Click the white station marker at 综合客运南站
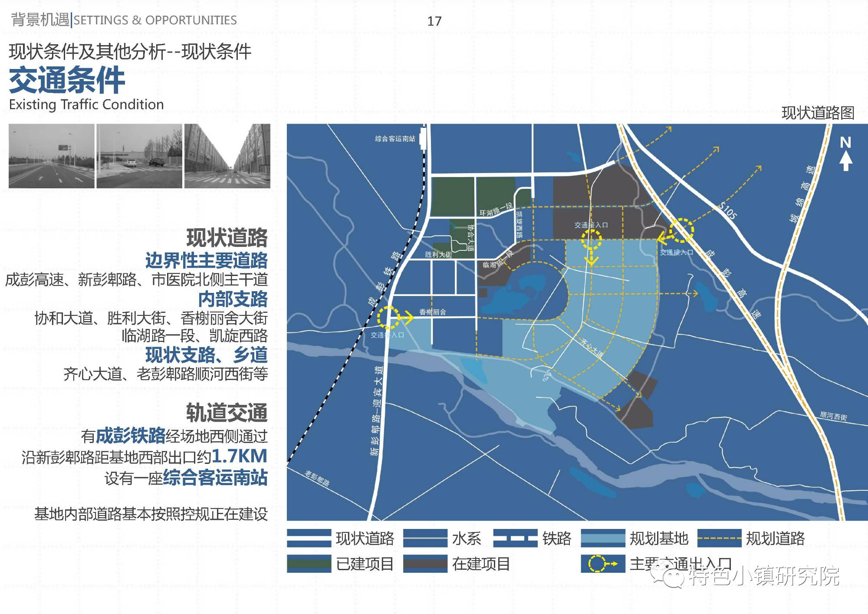 click(x=423, y=138)
